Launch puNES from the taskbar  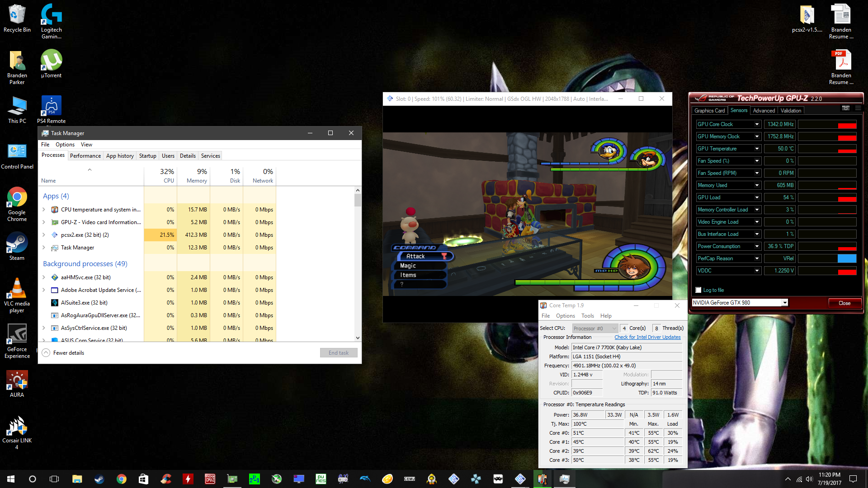point(321,479)
